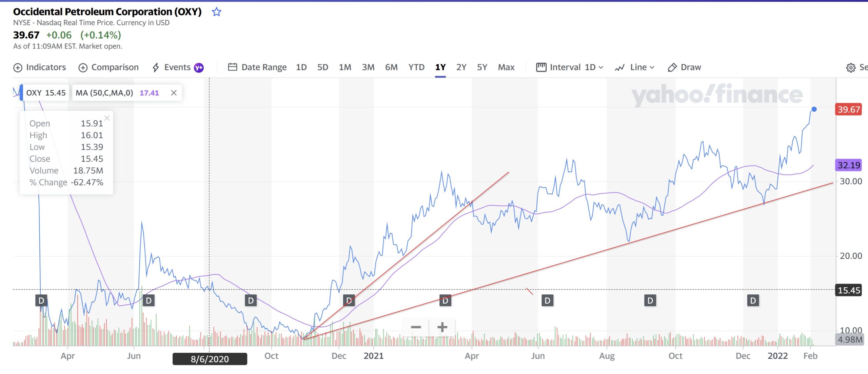Click the 8/6/2020 crosshair date label
This screenshot has width=868, height=374.
(210, 359)
